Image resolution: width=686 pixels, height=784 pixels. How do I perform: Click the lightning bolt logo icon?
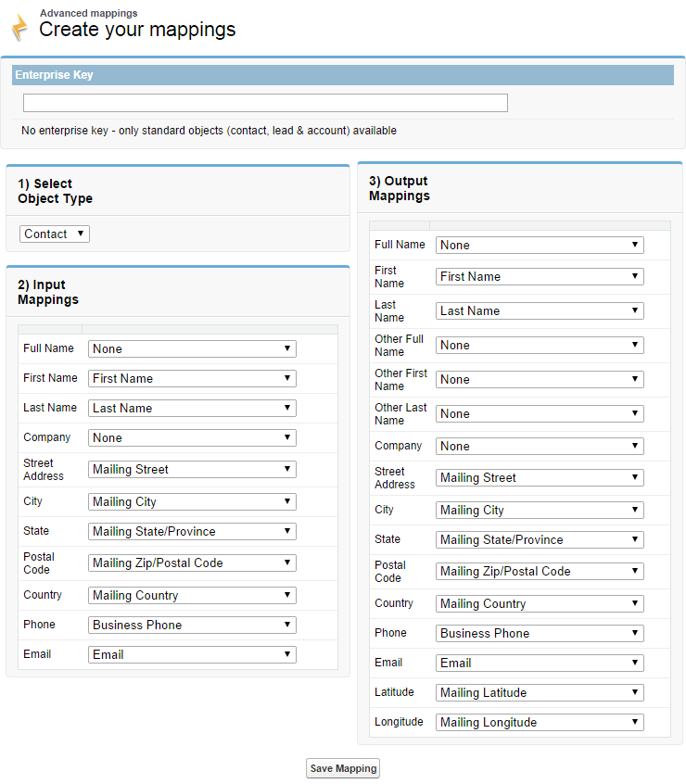pos(19,27)
